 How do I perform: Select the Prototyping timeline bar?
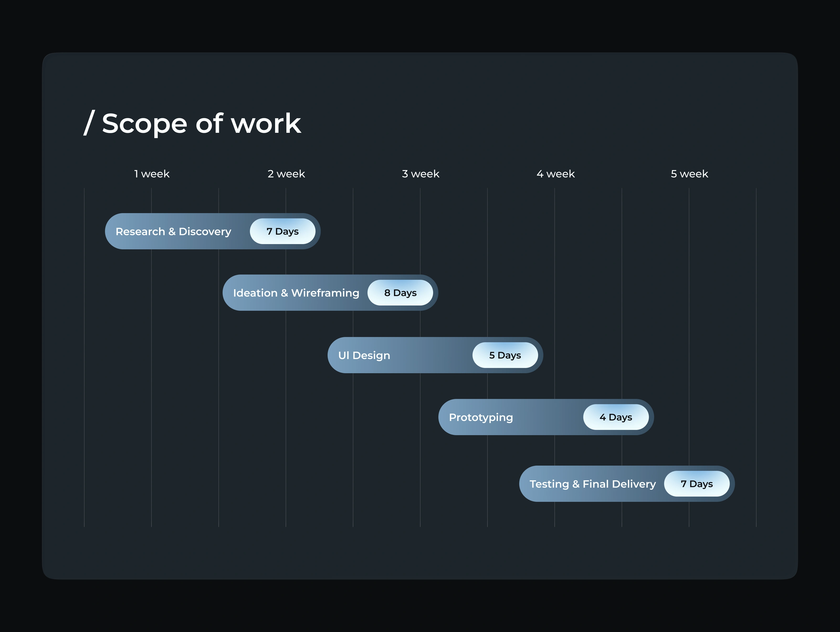pyautogui.click(x=546, y=417)
